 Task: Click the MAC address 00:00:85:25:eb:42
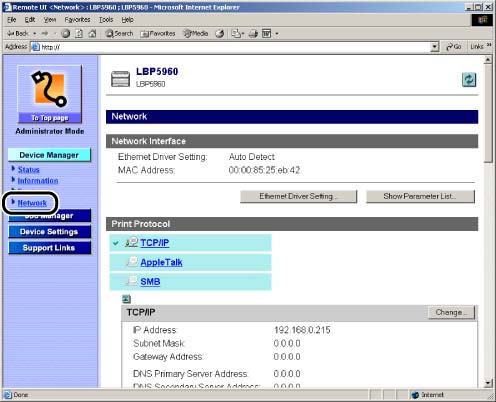[264, 170]
